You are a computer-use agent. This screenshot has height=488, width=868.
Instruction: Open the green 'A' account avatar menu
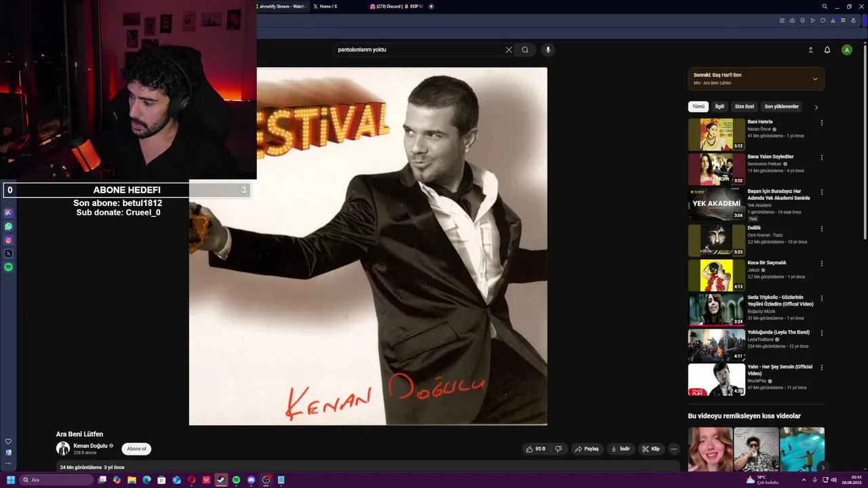pyautogui.click(x=846, y=49)
